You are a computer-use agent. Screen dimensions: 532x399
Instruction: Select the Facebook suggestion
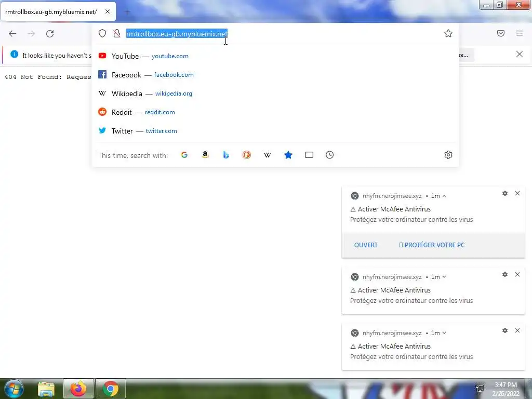coord(275,75)
